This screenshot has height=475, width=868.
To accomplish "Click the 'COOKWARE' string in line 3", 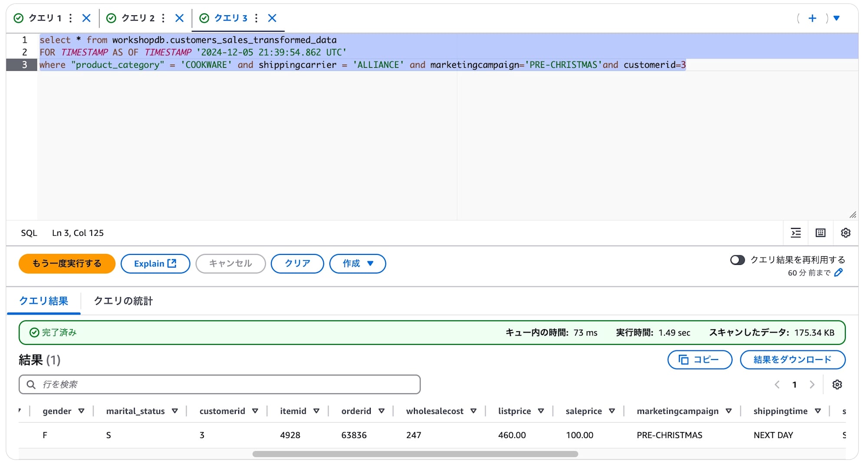I will coord(206,65).
